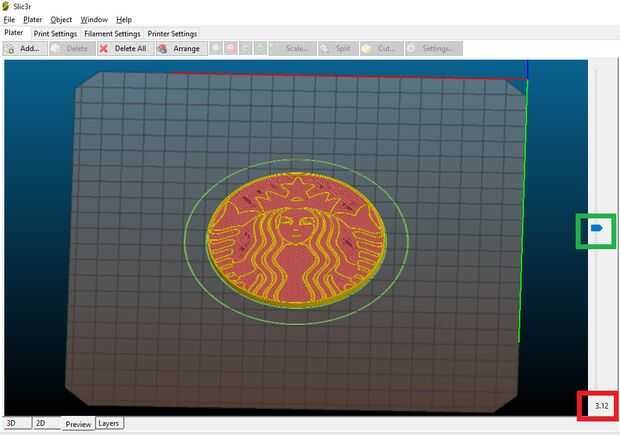Click the rotate clockwise icon
The height and width of the screenshot is (435, 620).
pos(260,49)
